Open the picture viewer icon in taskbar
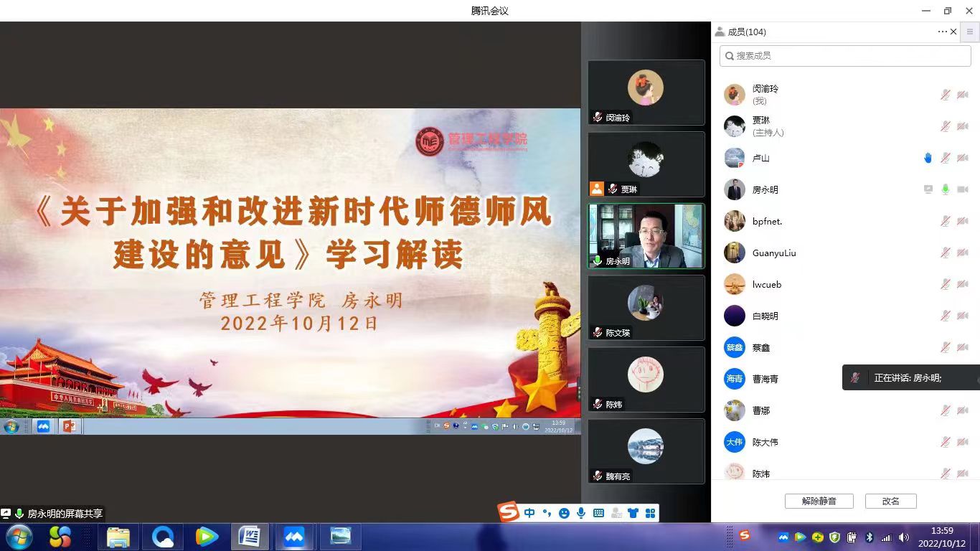The height and width of the screenshot is (551, 980). click(341, 537)
